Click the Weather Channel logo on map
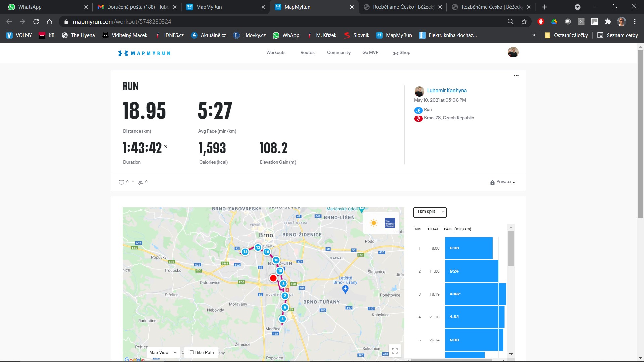 click(x=390, y=223)
